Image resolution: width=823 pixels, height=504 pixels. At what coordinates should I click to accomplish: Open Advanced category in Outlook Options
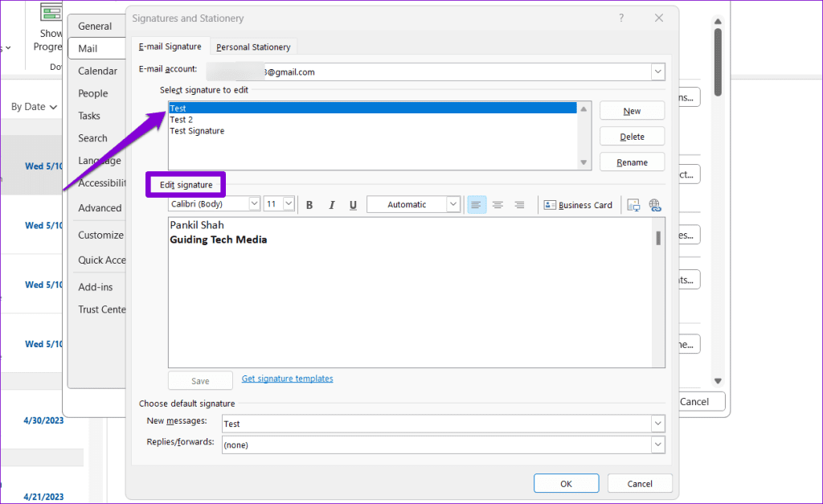tap(100, 208)
